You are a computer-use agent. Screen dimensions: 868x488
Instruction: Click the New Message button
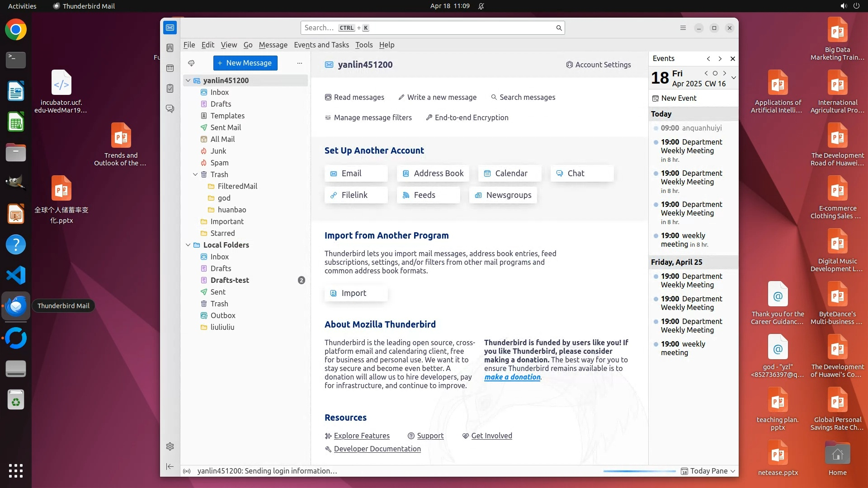[x=245, y=63]
